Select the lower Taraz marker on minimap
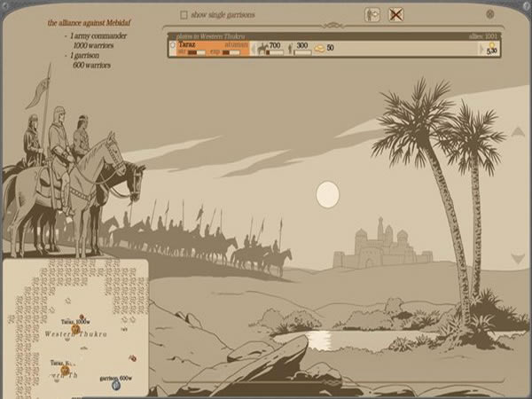Screen dimensions: 532x399 coord(65,369)
